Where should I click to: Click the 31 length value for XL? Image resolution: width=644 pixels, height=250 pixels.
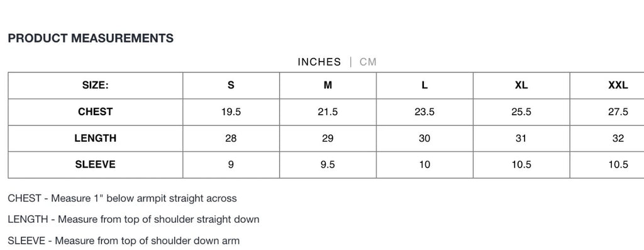(521, 138)
